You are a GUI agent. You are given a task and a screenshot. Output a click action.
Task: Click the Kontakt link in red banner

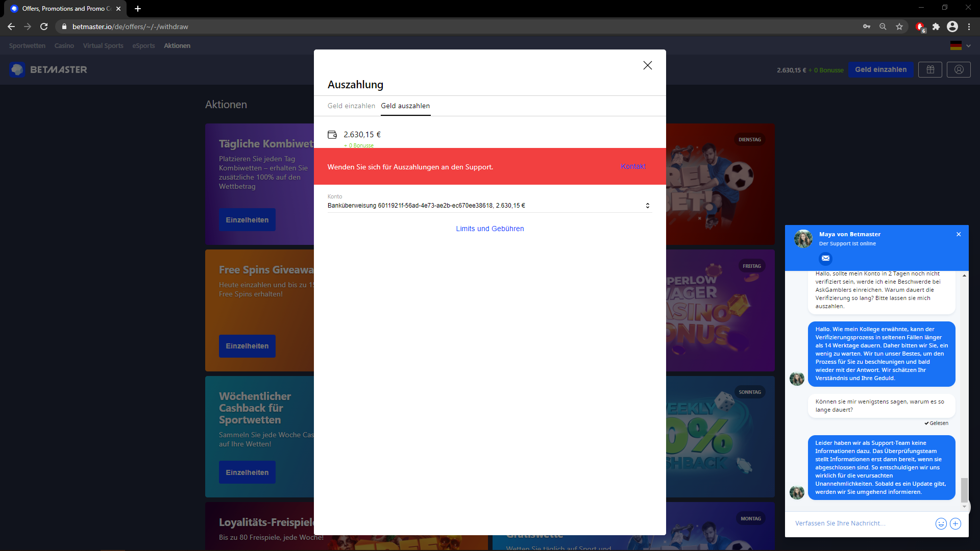coord(633,166)
